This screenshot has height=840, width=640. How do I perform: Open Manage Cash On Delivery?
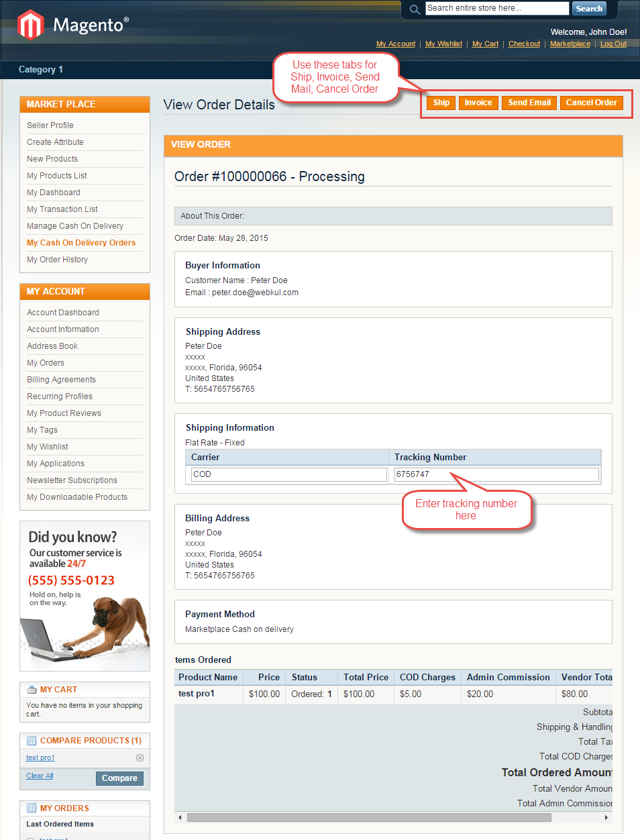tap(75, 226)
